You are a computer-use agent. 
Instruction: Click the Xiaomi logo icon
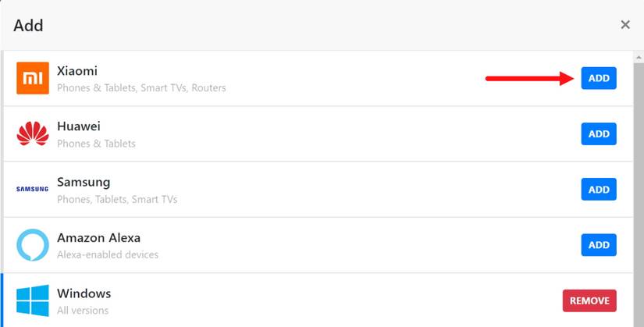33,78
